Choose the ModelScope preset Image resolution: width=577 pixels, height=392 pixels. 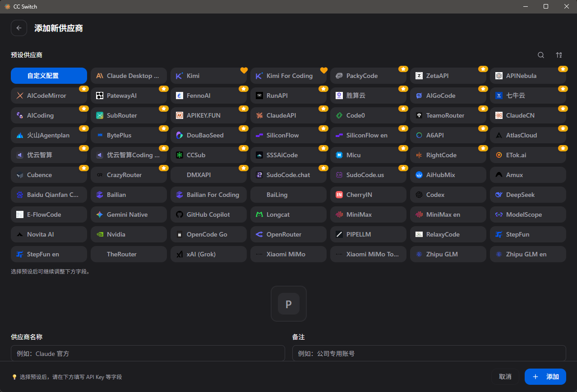tap(528, 214)
